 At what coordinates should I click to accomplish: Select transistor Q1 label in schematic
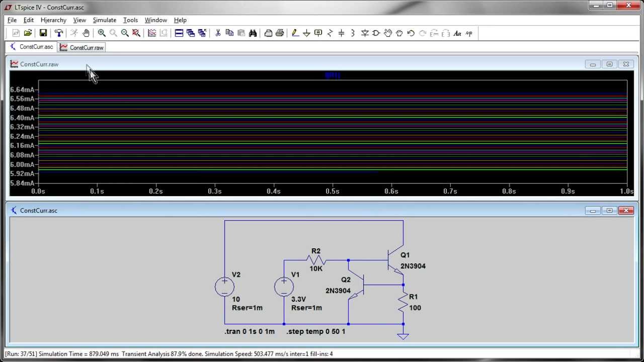(405, 255)
